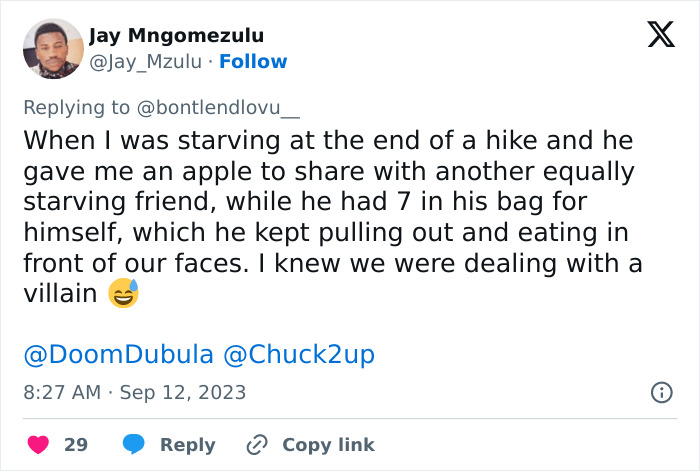This screenshot has width=700, height=471.
Task: Open the tweet info circle icon
Action: pos(661,392)
